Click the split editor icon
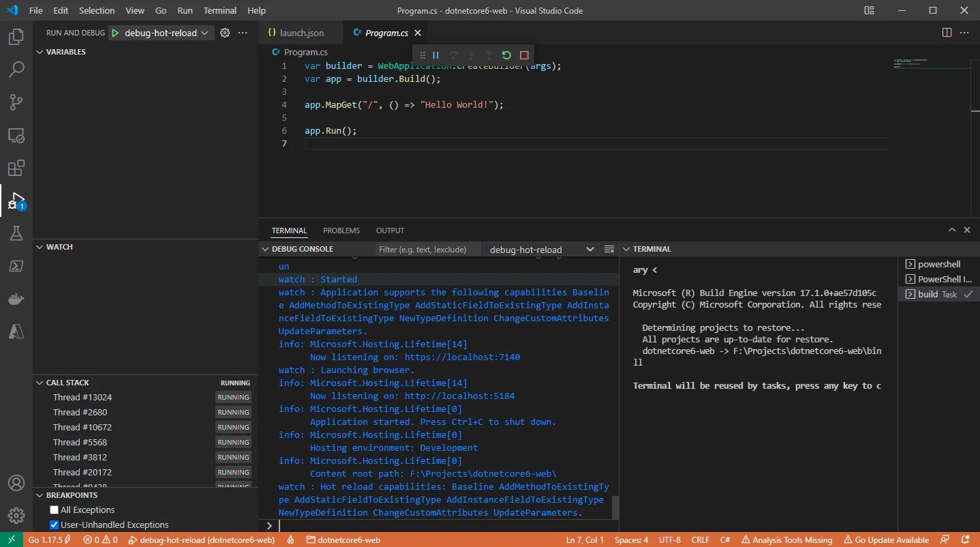Screen dimensions: 980x547 point(947,33)
